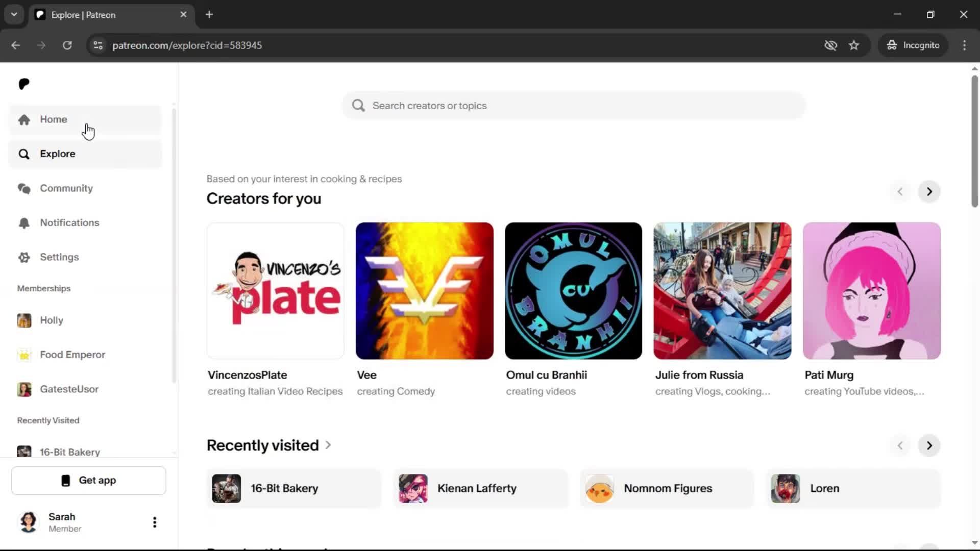Open Kienan Lafferty recently visited card
Image resolution: width=980 pixels, height=551 pixels.
481,489
